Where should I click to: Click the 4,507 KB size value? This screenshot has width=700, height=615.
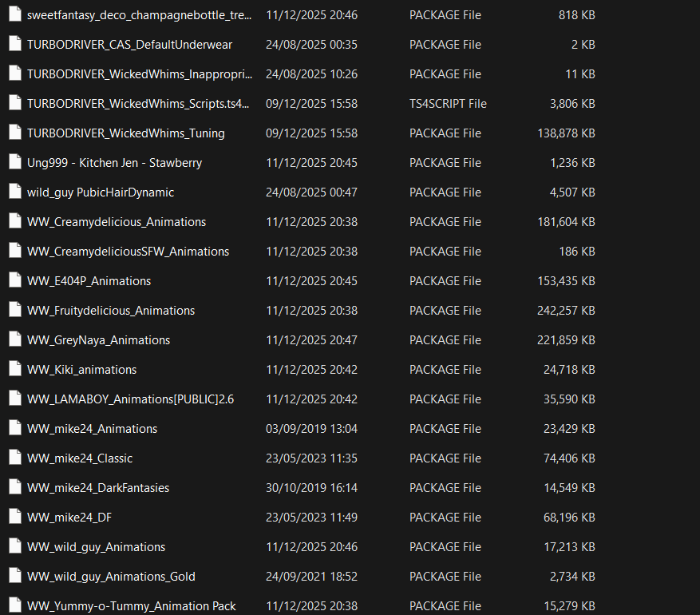[x=572, y=192]
